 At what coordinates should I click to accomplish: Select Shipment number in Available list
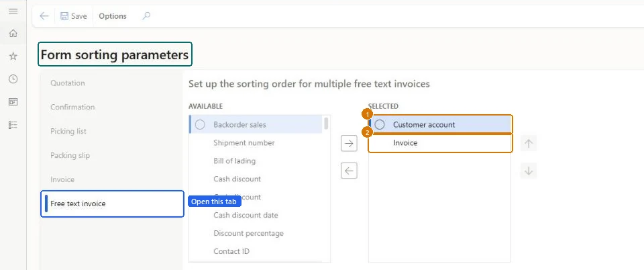pos(256,142)
